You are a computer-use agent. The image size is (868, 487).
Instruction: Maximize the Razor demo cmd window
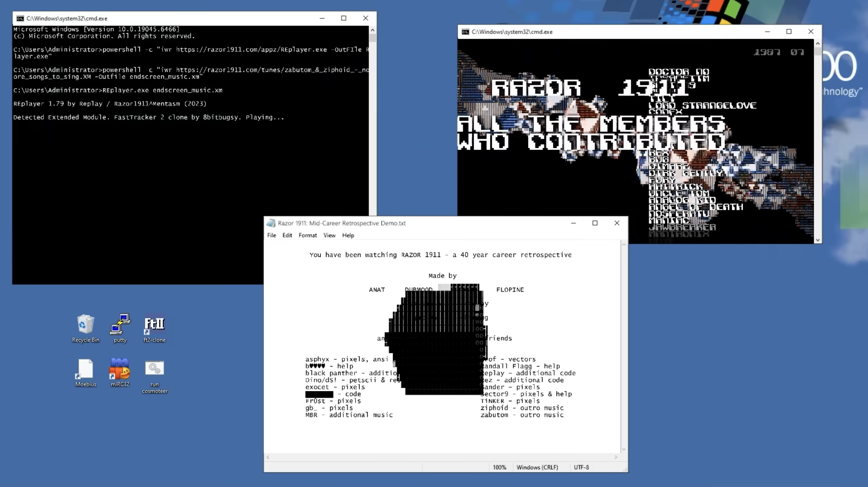click(789, 32)
